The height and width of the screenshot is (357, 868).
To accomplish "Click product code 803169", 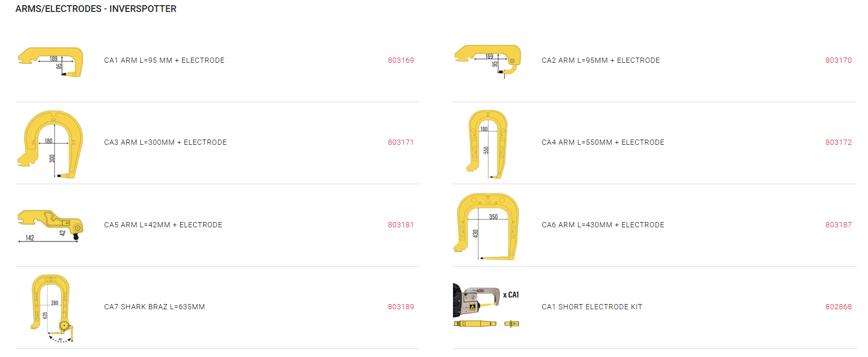I will [401, 61].
